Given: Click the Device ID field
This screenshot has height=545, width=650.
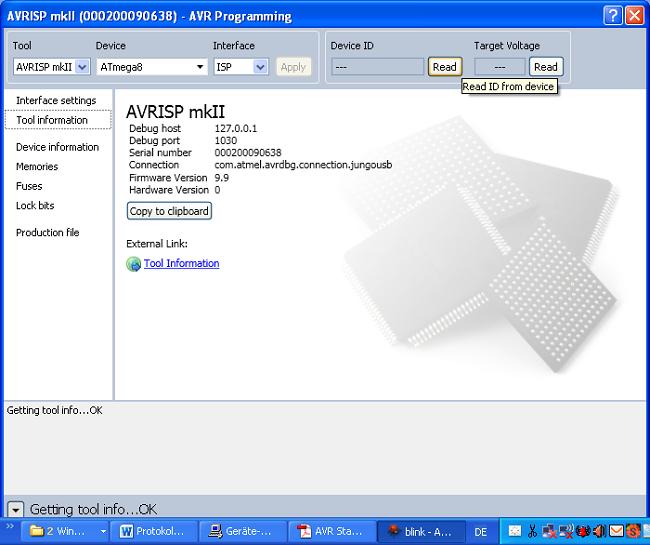Looking at the screenshot, I should tap(378, 67).
